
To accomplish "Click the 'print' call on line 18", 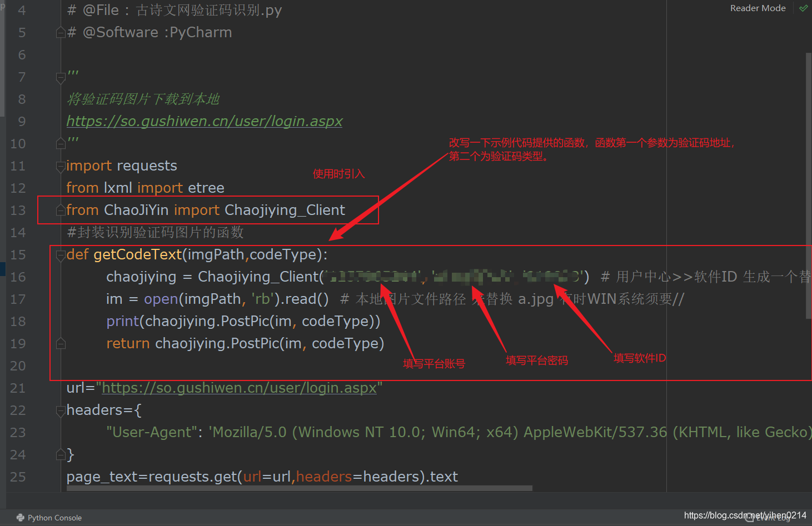I will (123, 321).
